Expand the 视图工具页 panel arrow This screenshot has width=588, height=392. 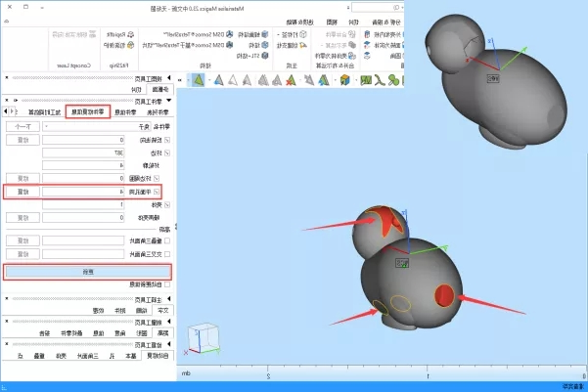pyautogui.click(x=169, y=78)
